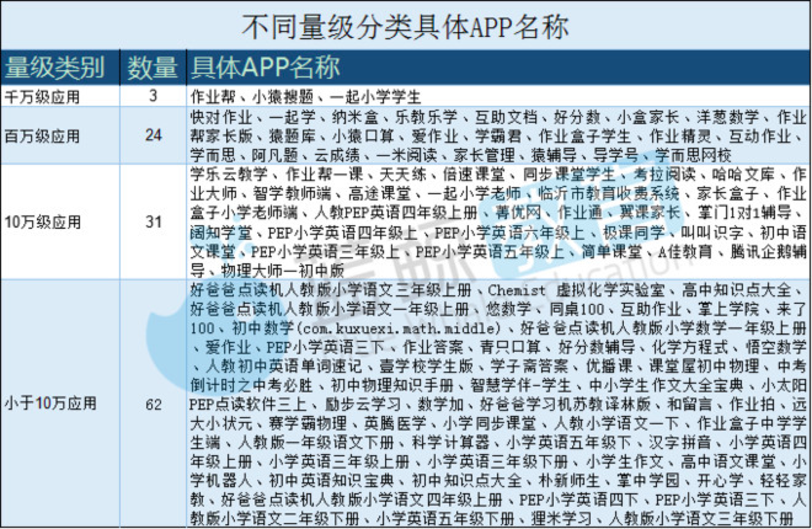The height and width of the screenshot is (529, 812).
Task: Select the count cell showing 24
Action: click(154, 135)
